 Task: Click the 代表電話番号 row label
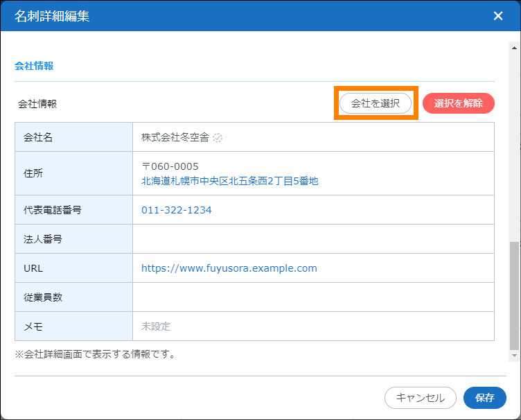tap(53, 210)
